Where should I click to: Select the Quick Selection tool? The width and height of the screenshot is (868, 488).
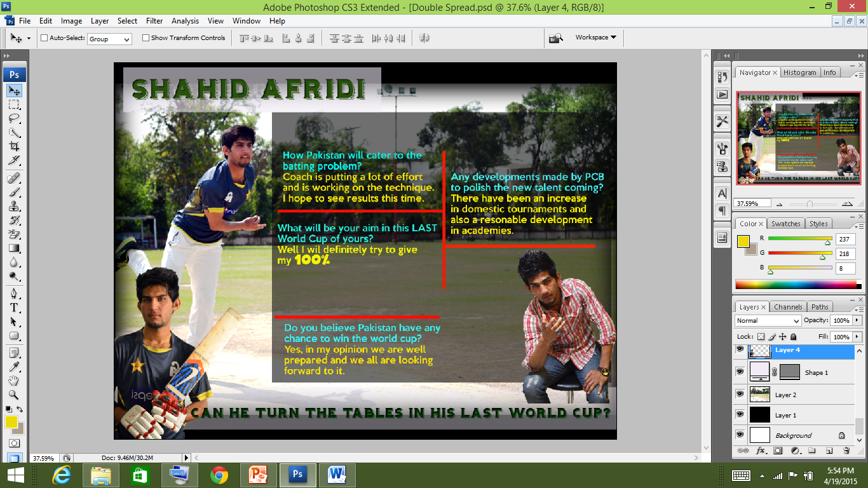click(x=14, y=132)
